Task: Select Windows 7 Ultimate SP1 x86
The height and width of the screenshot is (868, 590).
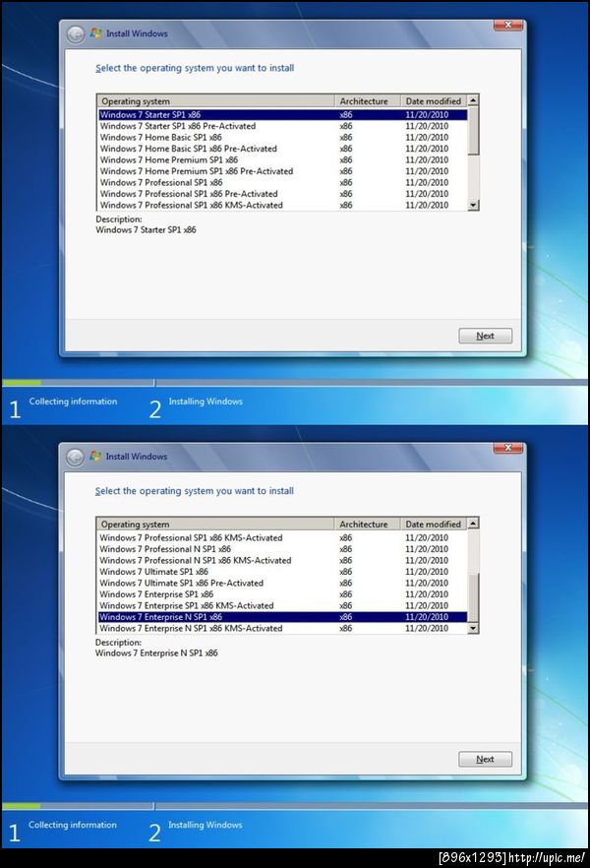Action: click(x=282, y=572)
